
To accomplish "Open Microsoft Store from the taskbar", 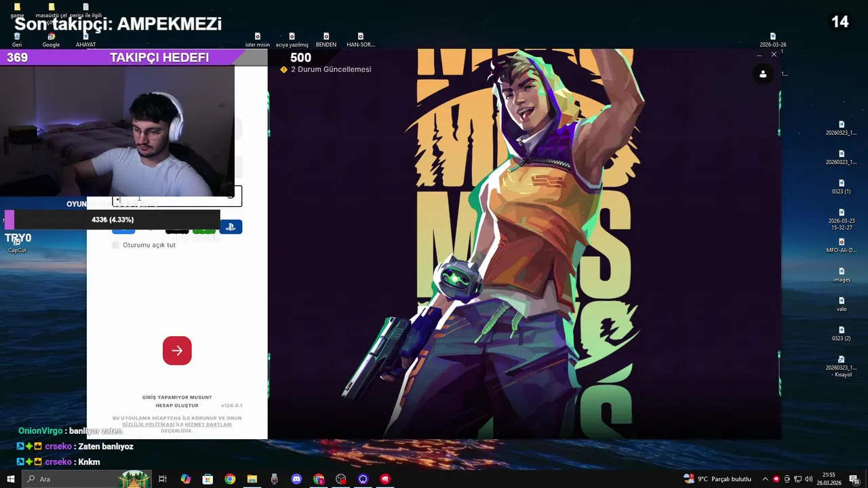I will pos(208,479).
